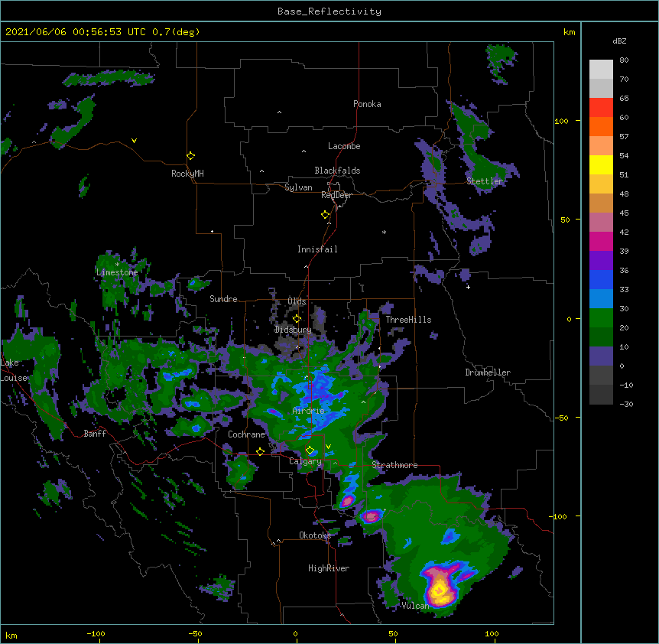The height and width of the screenshot is (644, 659).
Task: Pick the magenta 39-42 dBZ legend swatch
Action: (601, 241)
